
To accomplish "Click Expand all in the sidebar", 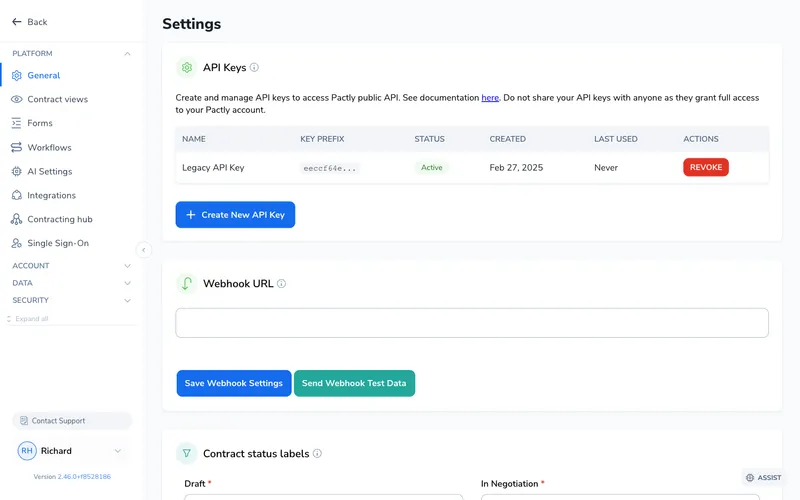I will pos(28,319).
